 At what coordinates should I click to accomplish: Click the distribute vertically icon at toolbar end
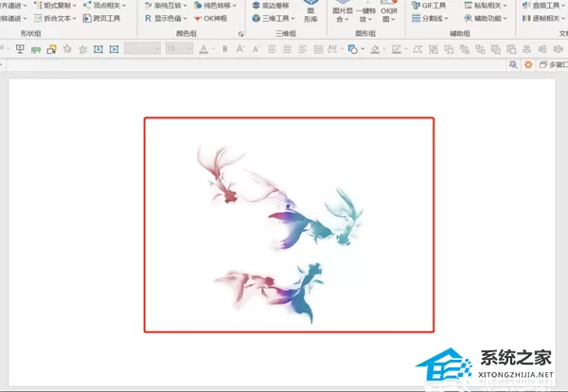[x=559, y=49]
